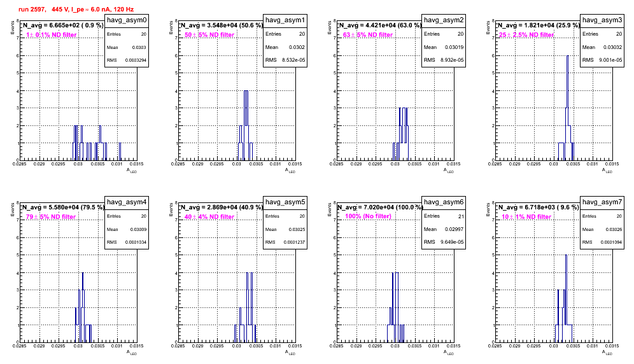Click the A_LED axis label under havg_asym2 plot
This screenshot has width=634, height=364.
[x=449, y=171]
